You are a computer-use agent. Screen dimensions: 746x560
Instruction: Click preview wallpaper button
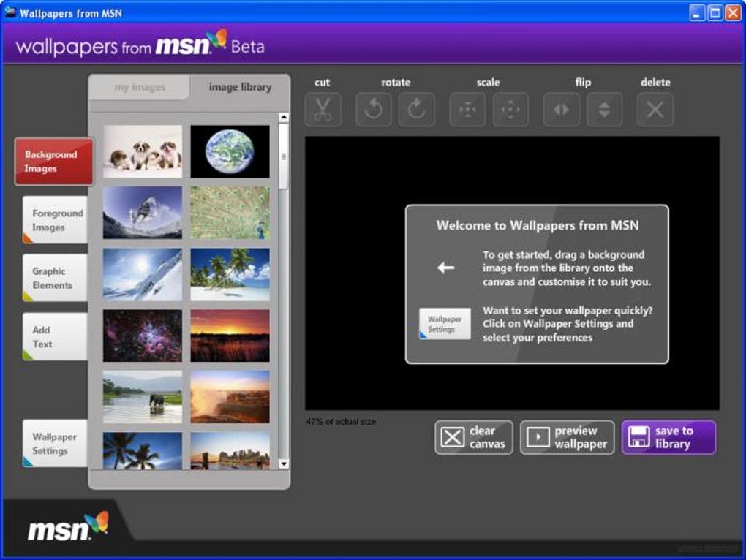(567, 437)
